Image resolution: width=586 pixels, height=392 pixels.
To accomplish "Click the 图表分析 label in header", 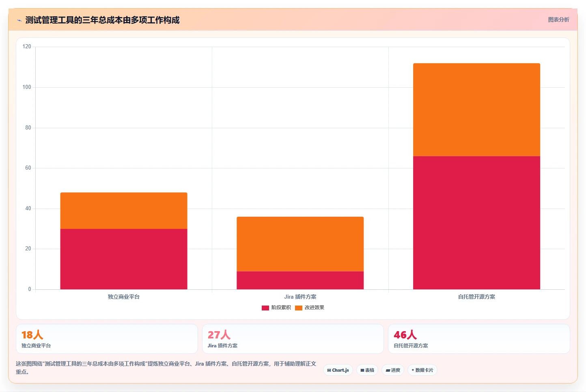I will (558, 19).
